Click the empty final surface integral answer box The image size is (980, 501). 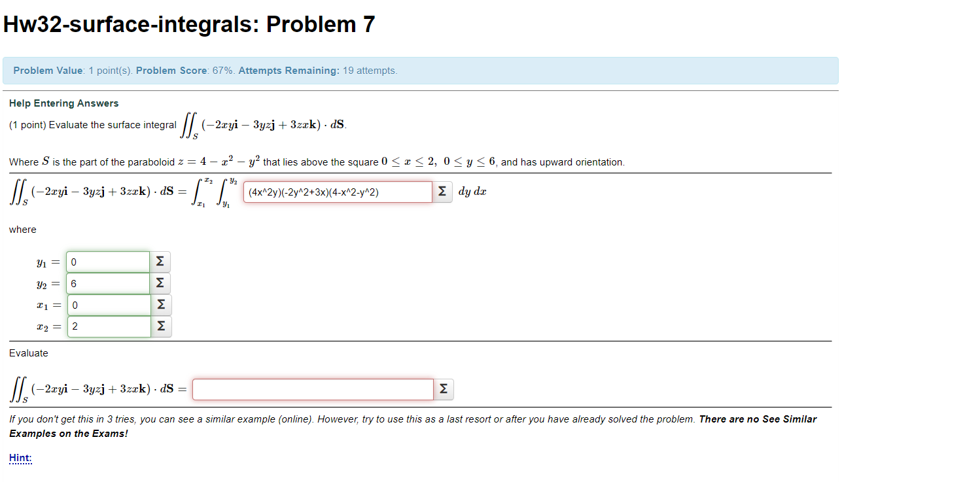(x=311, y=389)
